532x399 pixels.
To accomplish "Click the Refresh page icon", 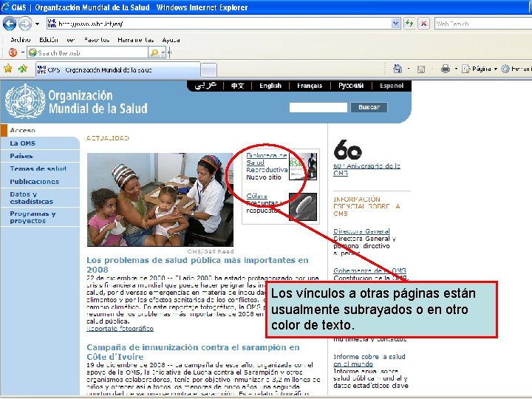I will (409, 24).
